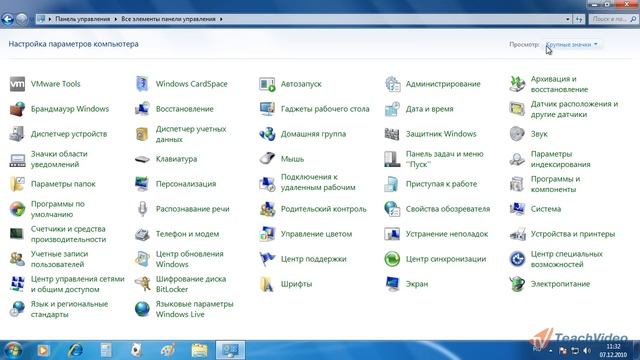Open Windows Media Player taskbar icon
The height and width of the screenshot is (360, 640).
43,350
